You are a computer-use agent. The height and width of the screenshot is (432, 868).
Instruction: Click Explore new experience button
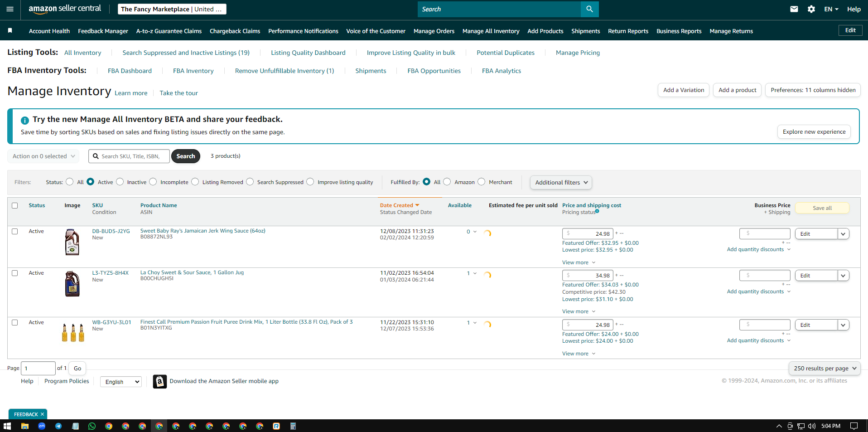pos(814,132)
